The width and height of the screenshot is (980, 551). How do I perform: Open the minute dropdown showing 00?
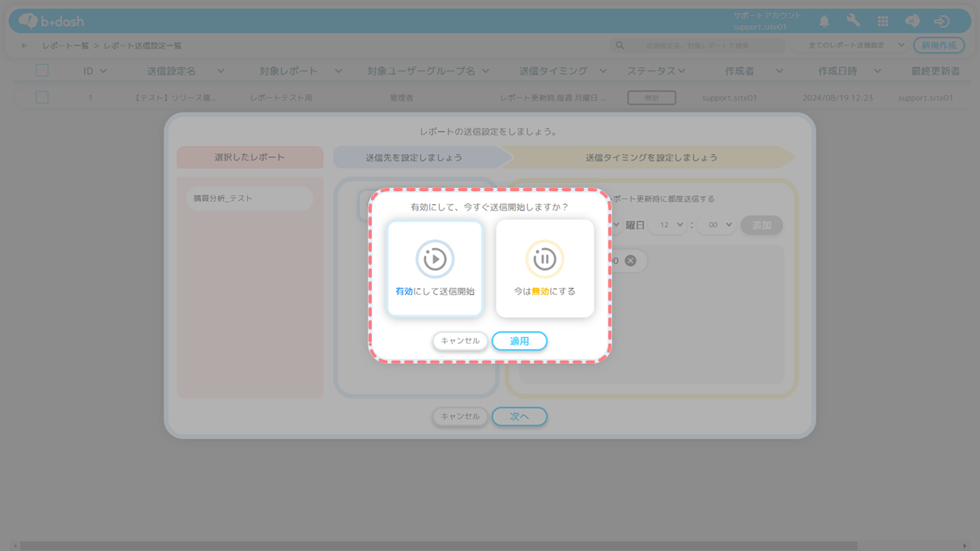pos(717,225)
